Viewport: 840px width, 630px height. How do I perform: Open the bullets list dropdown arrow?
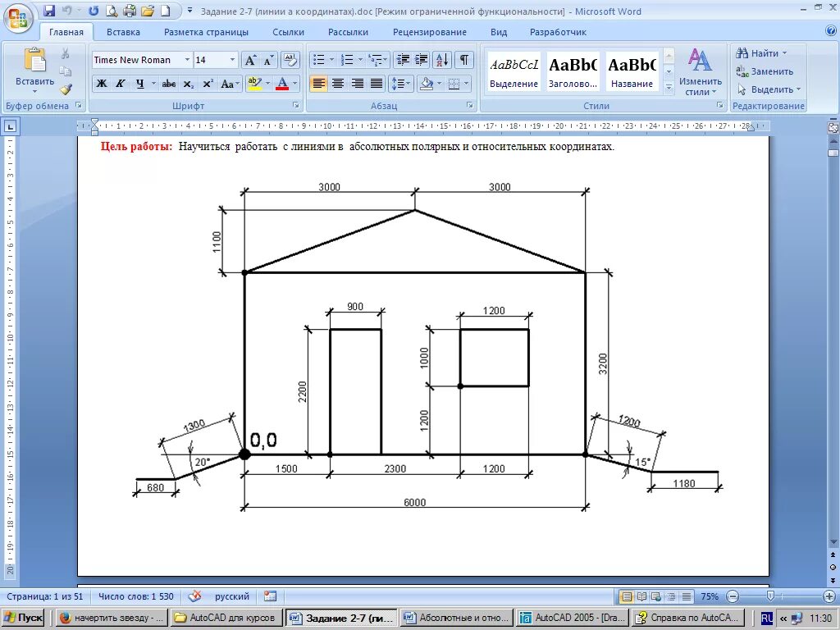point(331,59)
